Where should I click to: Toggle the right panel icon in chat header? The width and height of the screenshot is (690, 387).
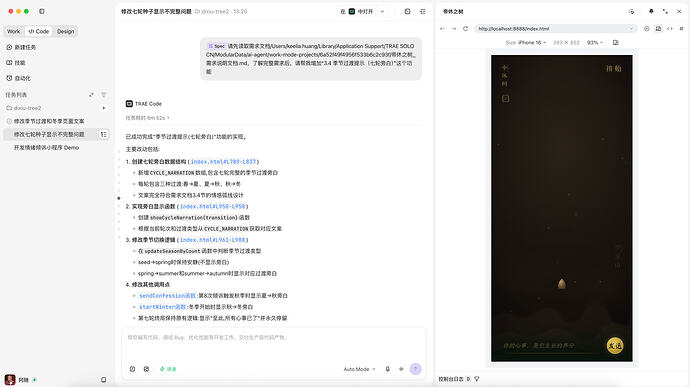pos(423,11)
